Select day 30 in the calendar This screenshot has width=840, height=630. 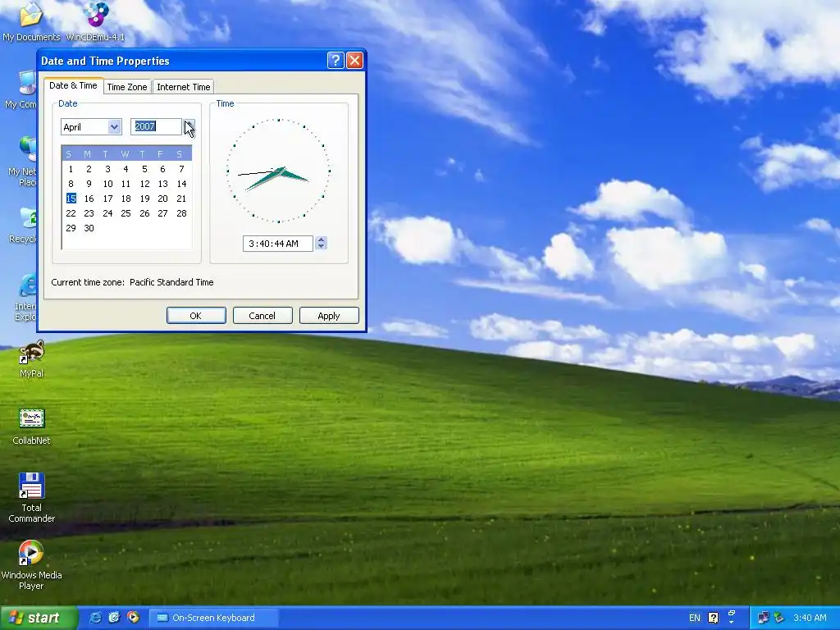pos(89,228)
